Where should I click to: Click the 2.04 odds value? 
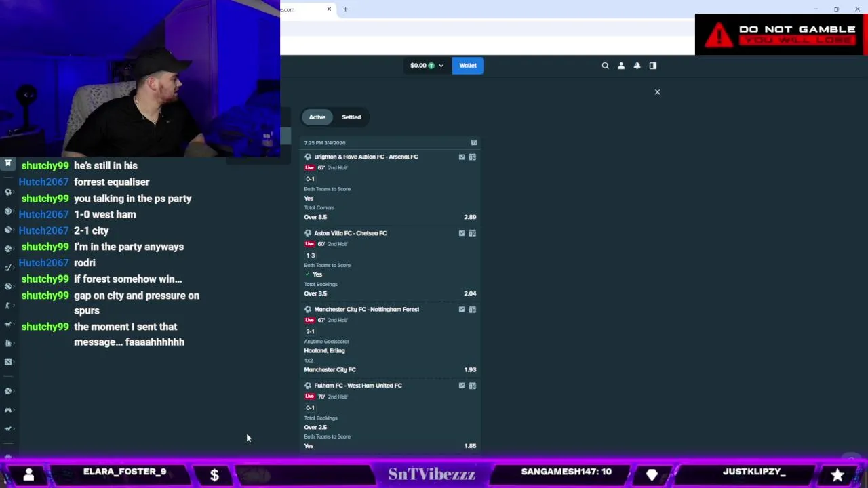[470, 293]
